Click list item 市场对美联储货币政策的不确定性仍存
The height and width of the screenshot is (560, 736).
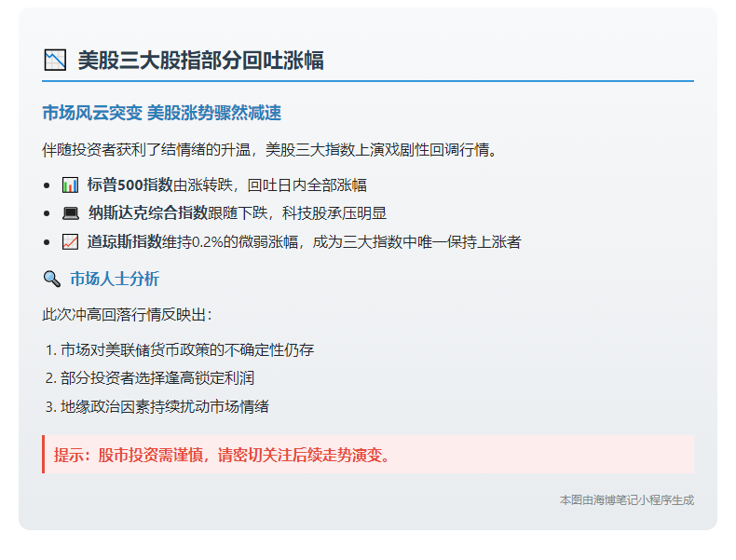[x=187, y=350]
